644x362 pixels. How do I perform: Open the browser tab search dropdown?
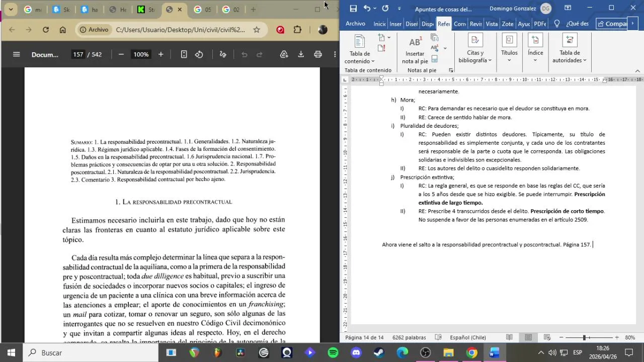(11, 10)
